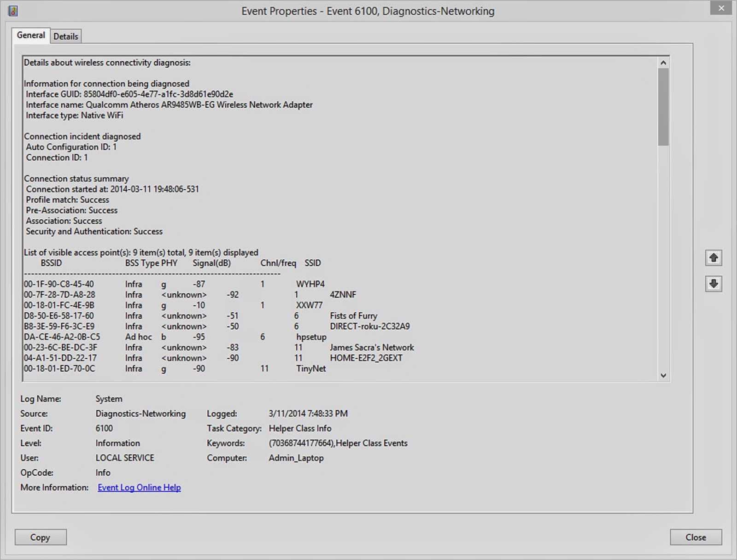
Task: Click the Interface GUID line
Action: [129, 94]
